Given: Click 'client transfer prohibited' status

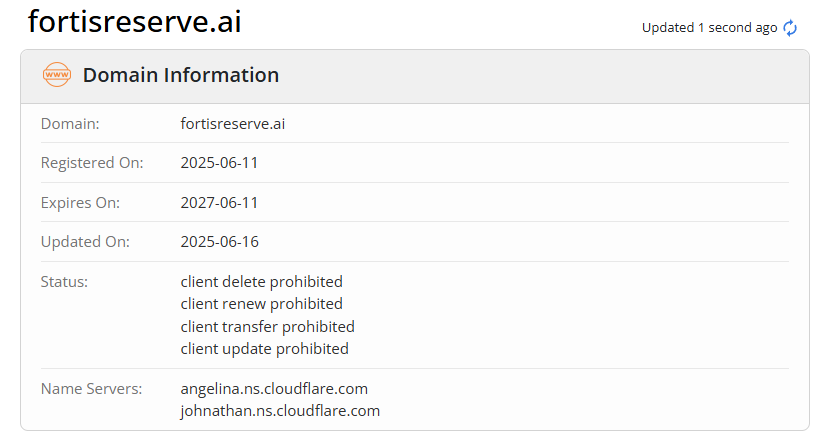Looking at the screenshot, I should (267, 327).
